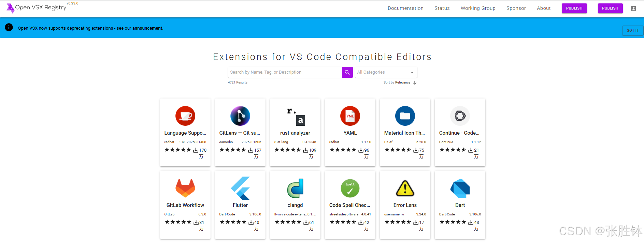Click the download icon on Error Lens card
This screenshot has width=644, height=242.
tap(416, 223)
